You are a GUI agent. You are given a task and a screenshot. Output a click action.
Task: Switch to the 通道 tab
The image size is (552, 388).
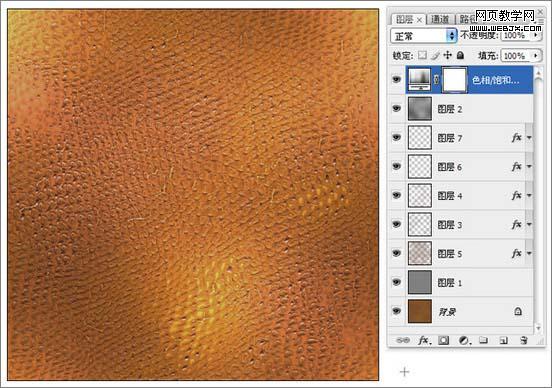point(440,19)
